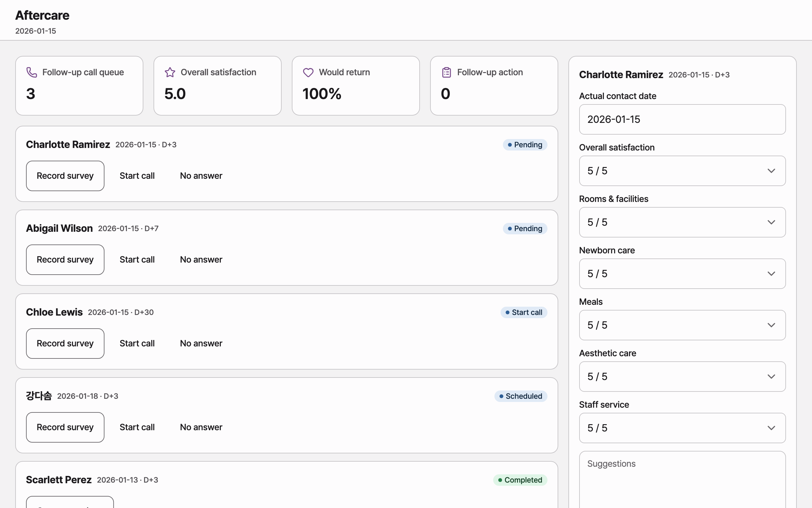
Task: Click the clipboard icon beside Follow-up action
Action: click(446, 72)
